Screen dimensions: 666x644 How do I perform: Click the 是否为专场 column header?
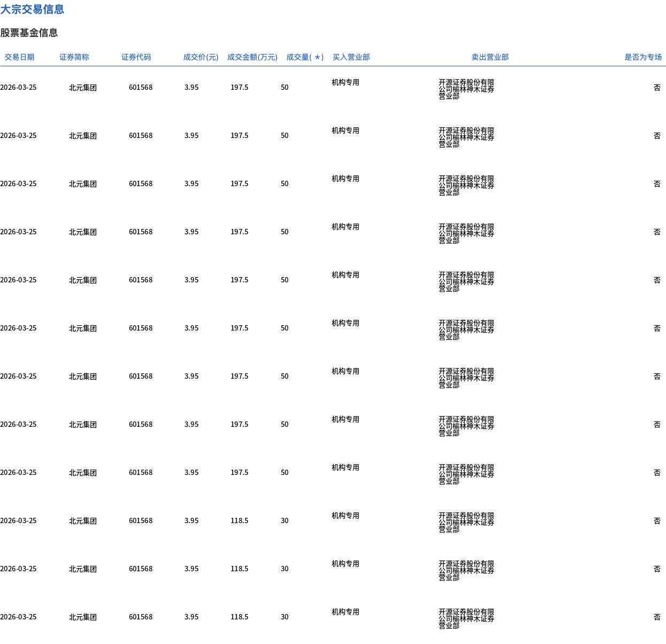(643, 57)
